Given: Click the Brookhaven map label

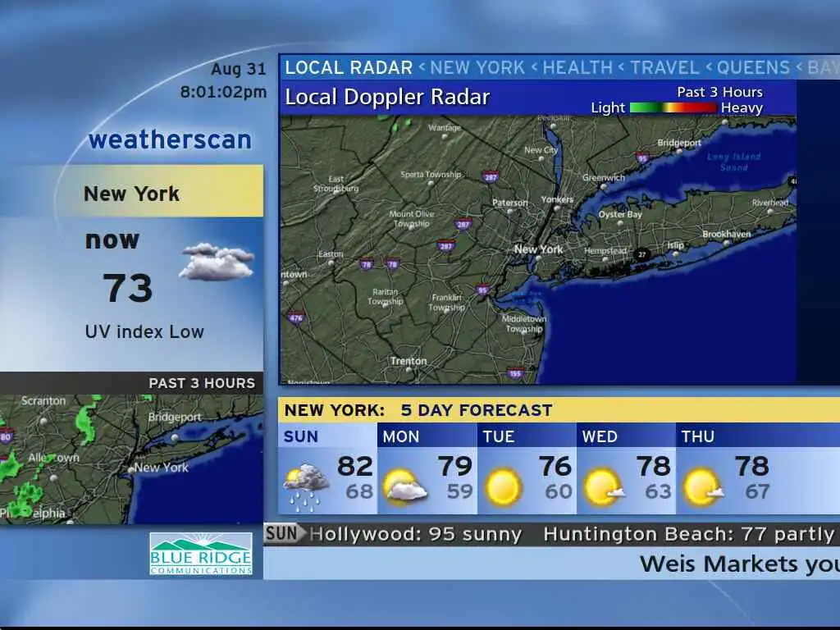Looking at the screenshot, I should (727, 234).
